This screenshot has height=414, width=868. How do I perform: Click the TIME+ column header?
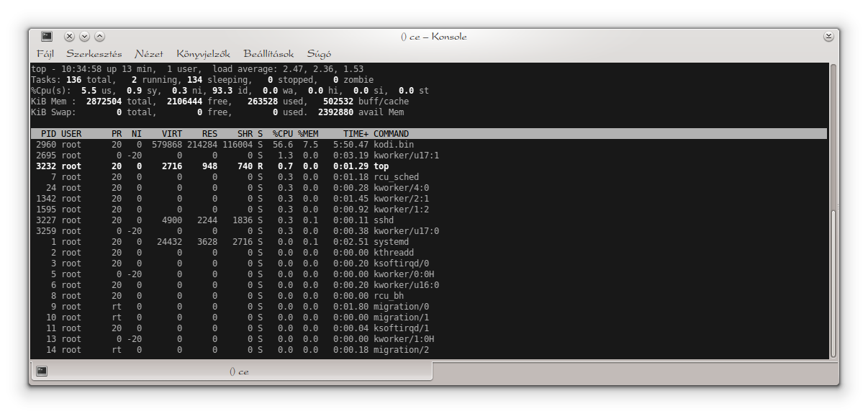356,134
